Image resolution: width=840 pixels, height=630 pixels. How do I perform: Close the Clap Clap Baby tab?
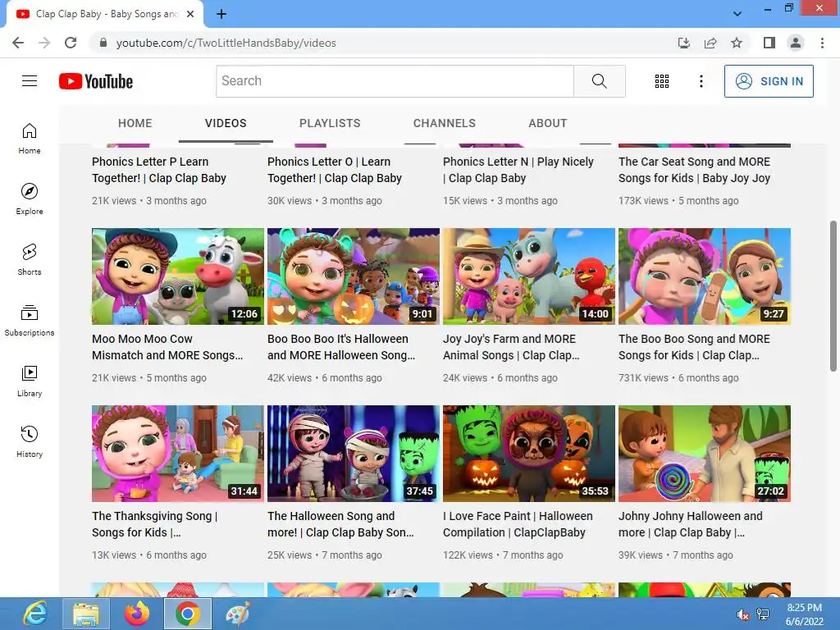[x=190, y=15]
